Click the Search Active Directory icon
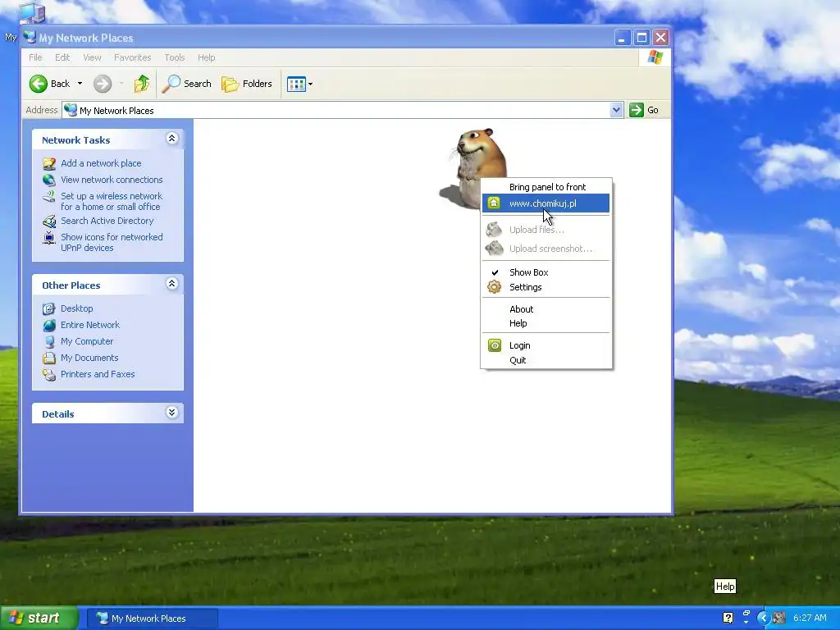Viewport: 840px width, 630px height. pos(49,221)
